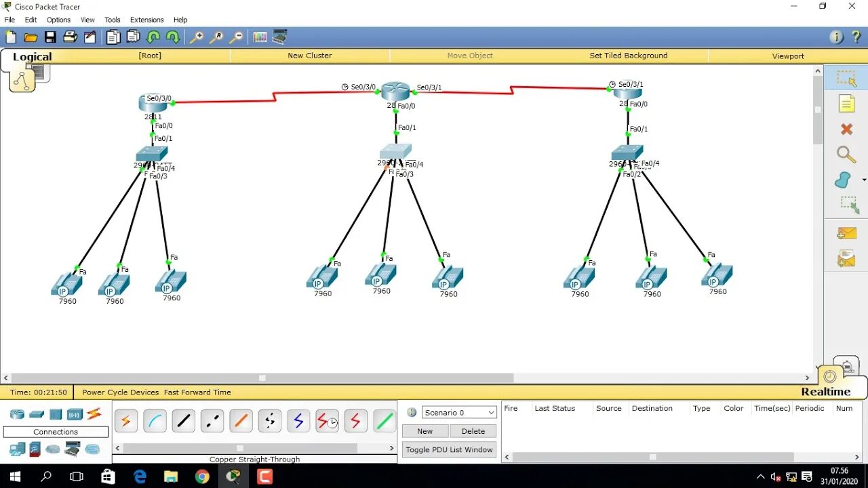This screenshot has height=488, width=868.
Task: Select the End Devices category icon
Action: [17, 449]
